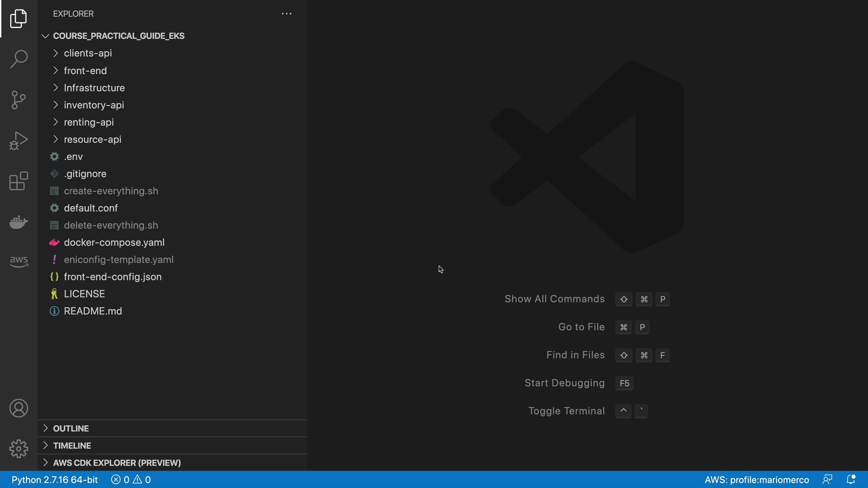Click the notifications bell in status bar

(x=851, y=479)
